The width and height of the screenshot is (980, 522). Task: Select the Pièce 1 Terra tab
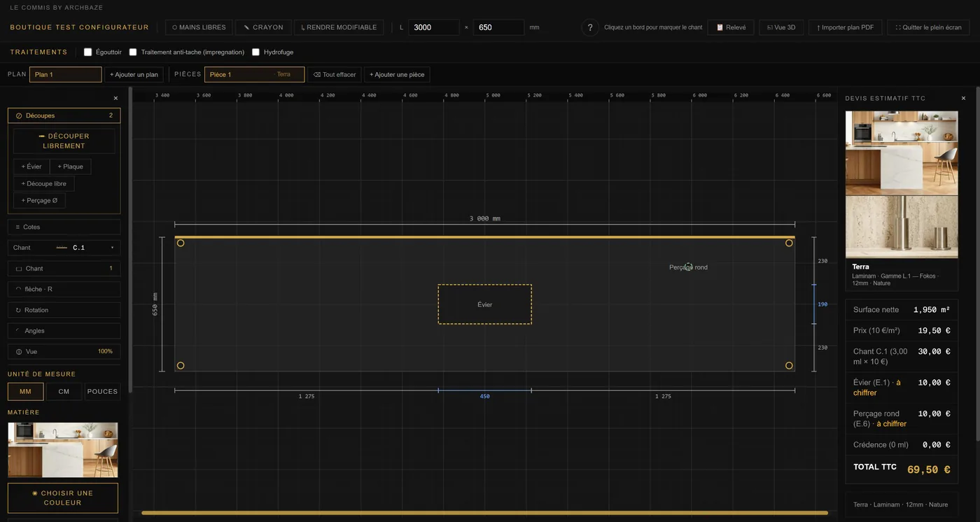pyautogui.click(x=254, y=74)
